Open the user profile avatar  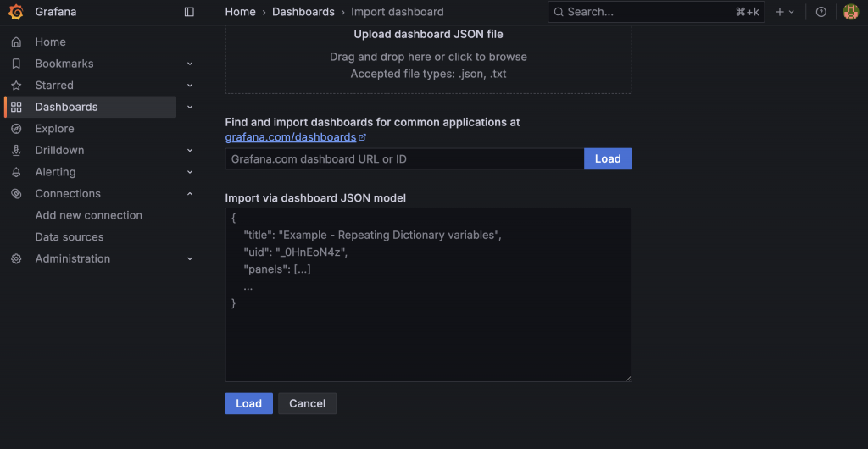(850, 12)
